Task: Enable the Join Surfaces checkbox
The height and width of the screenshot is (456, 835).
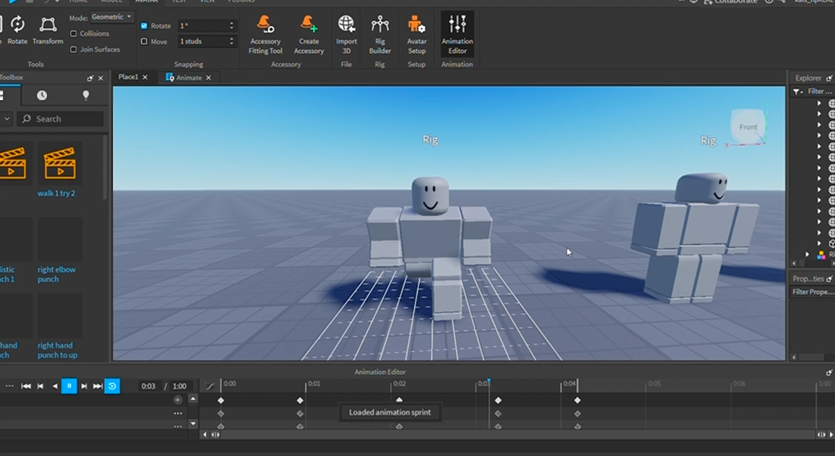Action: pos(73,50)
